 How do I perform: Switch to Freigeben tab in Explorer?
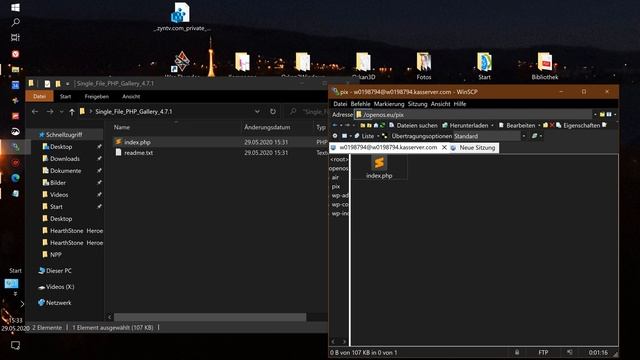(x=96, y=96)
